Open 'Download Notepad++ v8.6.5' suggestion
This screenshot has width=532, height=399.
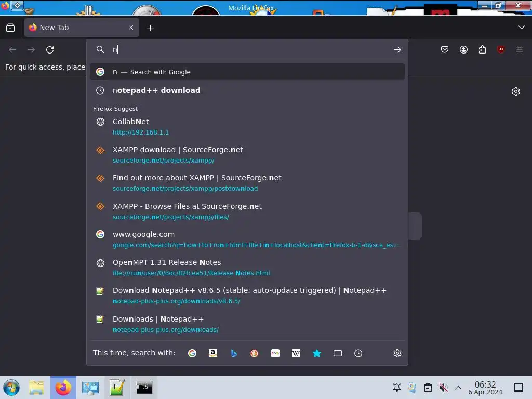(x=247, y=296)
